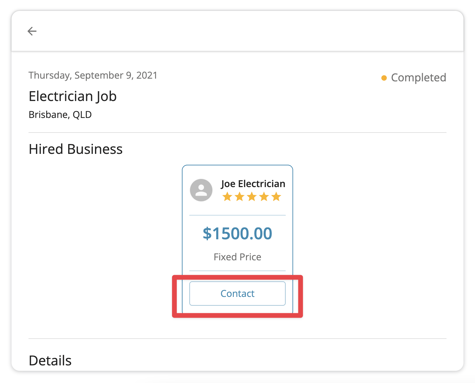Click the Hired Business section heading
This screenshot has width=475, height=383.
[x=76, y=149]
